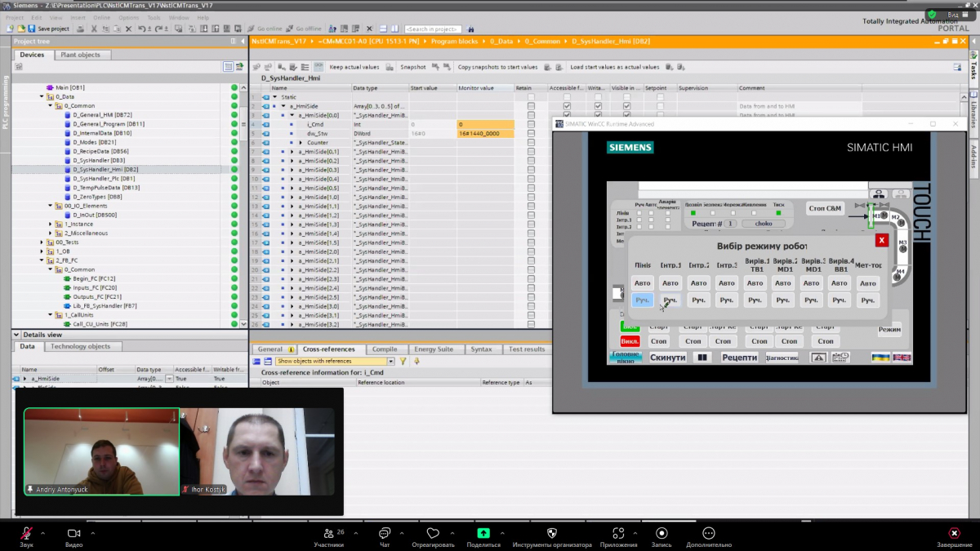Click the Delete X icon beside Paste
The image size is (980, 551).
pyautogui.click(x=128, y=29)
